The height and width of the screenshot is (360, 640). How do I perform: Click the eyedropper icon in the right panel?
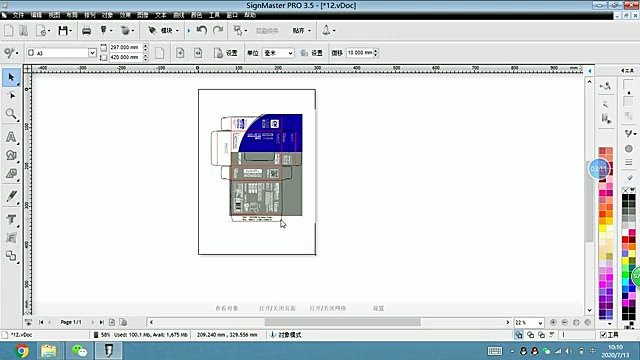click(629, 178)
